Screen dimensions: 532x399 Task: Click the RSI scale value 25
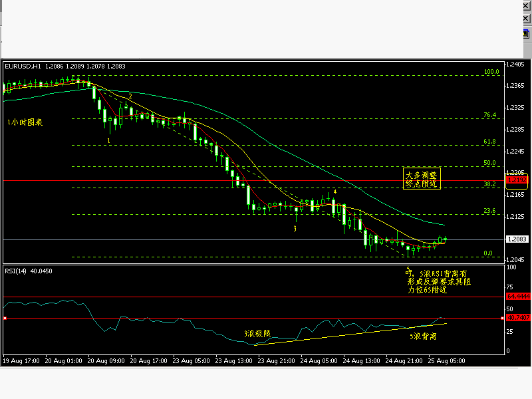(x=509, y=331)
